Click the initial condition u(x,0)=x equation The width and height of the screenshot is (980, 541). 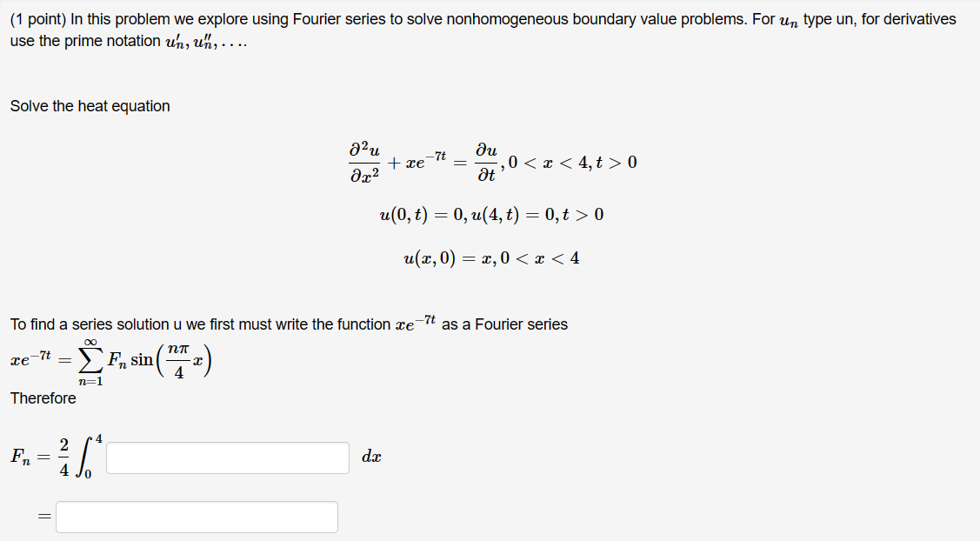click(493, 256)
